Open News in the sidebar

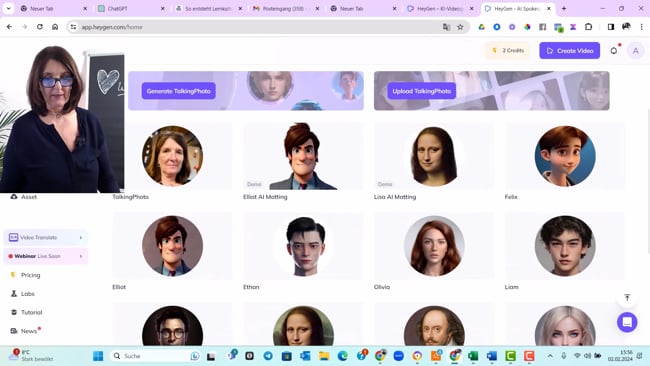pos(25,331)
